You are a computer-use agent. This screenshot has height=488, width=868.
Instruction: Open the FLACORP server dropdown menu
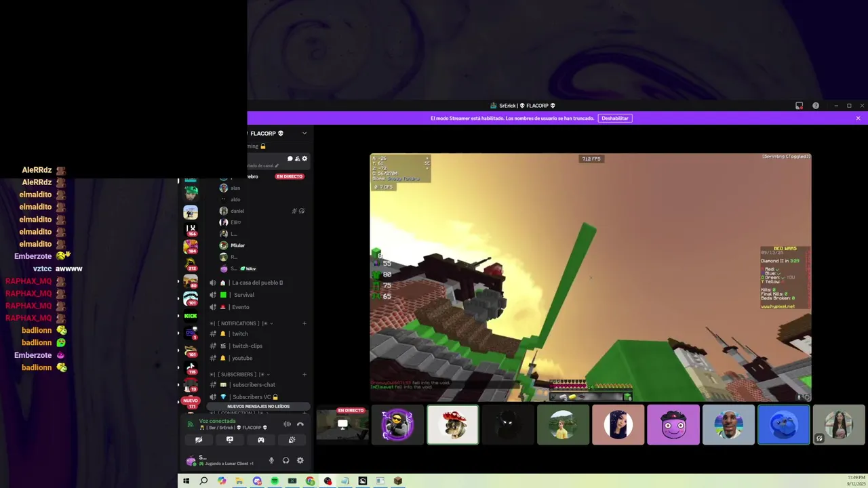[x=304, y=134]
